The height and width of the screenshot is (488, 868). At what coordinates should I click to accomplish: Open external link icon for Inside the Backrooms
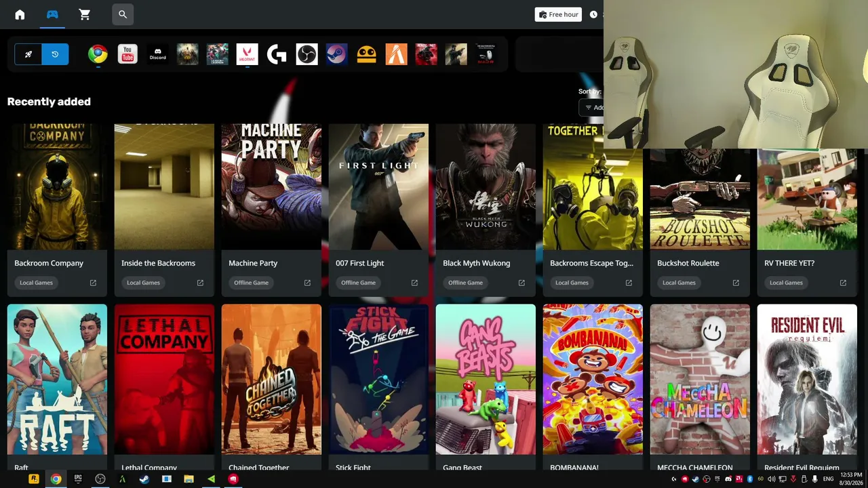(200, 283)
